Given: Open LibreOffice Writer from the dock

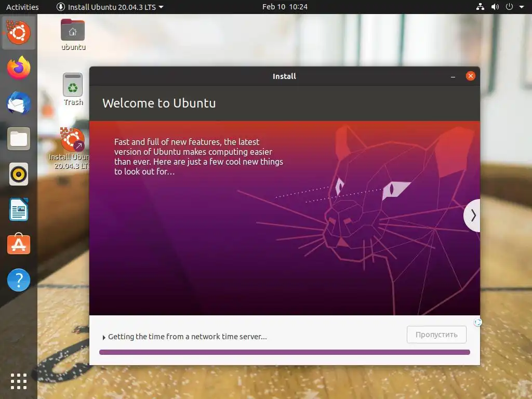Looking at the screenshot, I should coord(19,210).
